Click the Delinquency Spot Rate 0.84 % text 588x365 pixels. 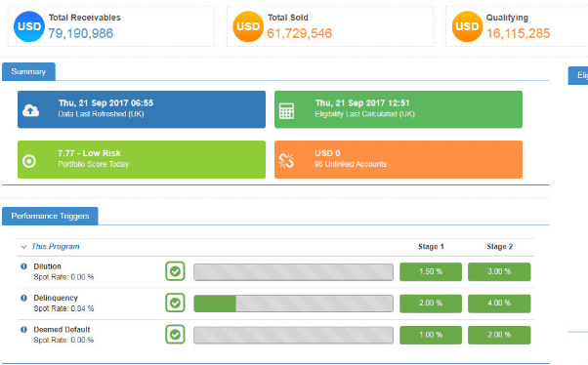(63, 308)
